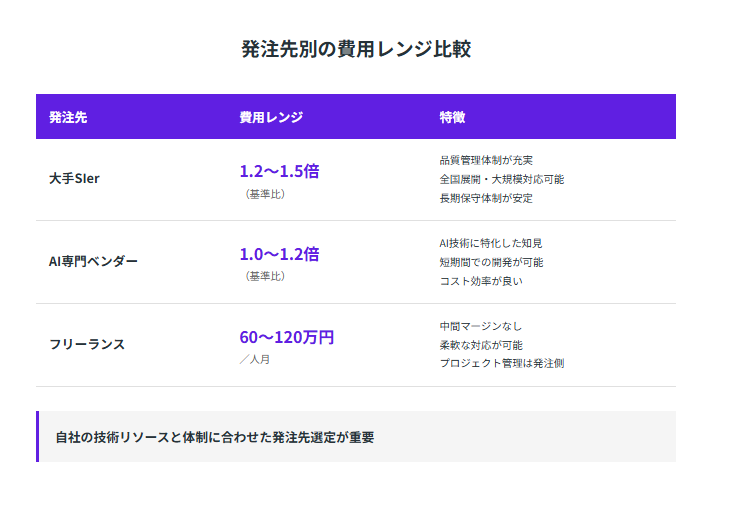Click the title 発注先別の費用レンジ比較
The image size is (744, 517).
pos(356,49)
